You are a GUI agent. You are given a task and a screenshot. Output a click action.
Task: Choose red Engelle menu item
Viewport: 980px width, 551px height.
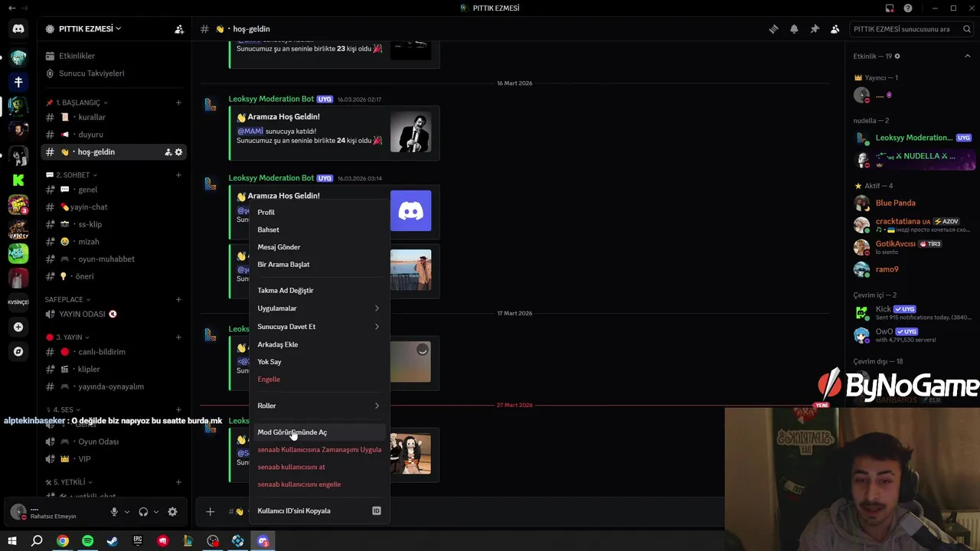tap(318, 380)
